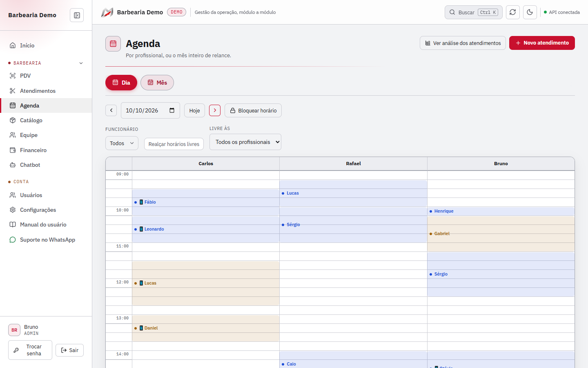Go to next day arrow

pos(215,110)
